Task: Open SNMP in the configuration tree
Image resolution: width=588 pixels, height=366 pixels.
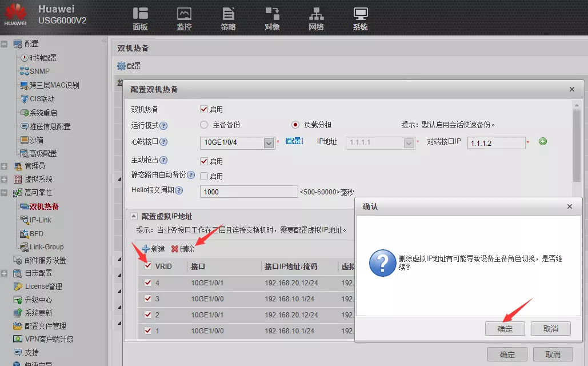Action: [39, 71]
